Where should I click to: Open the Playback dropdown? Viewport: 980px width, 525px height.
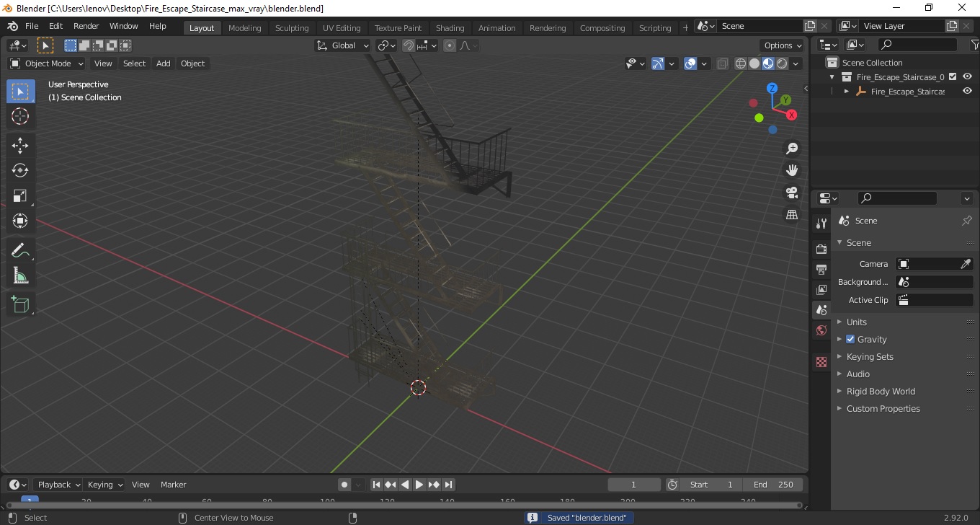(58, 485)
